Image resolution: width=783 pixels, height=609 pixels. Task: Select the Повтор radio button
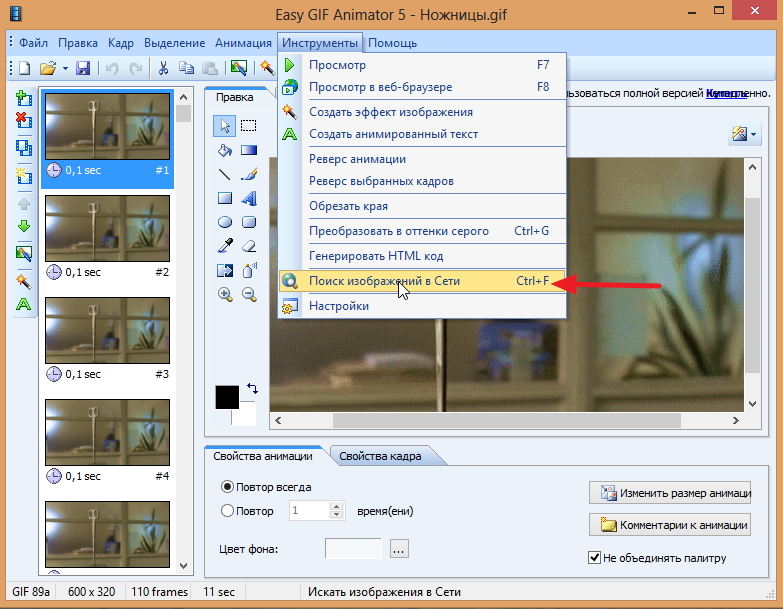227,511
